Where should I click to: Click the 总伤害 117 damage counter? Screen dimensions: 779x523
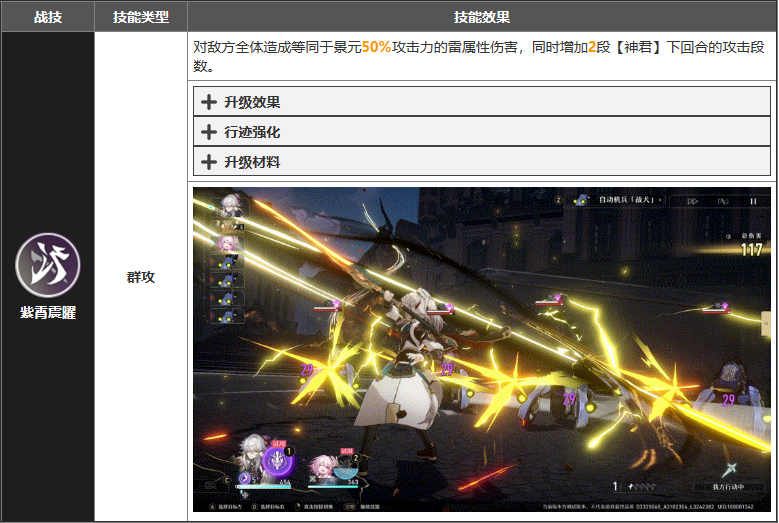(x=750, y=245)
